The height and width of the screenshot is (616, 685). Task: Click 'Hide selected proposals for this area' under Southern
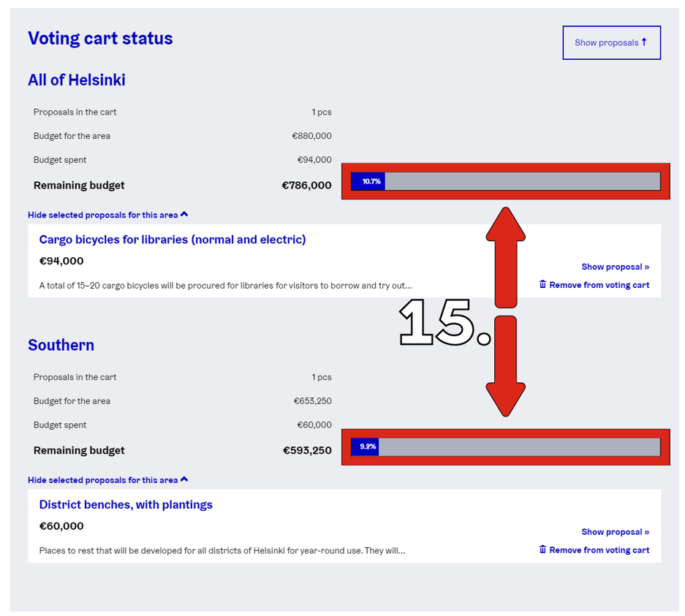102,480
